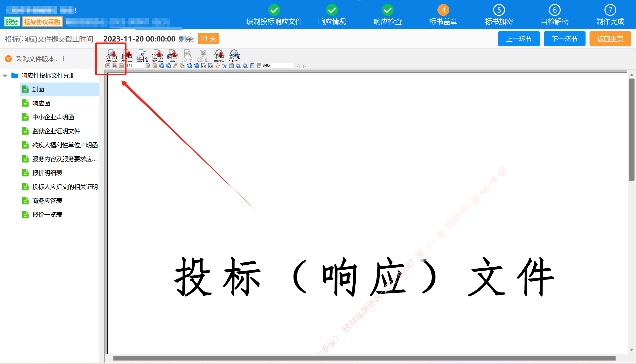Click the 框架协议采购 tag
Screen dimensions: 636x364
pos(42,22)
